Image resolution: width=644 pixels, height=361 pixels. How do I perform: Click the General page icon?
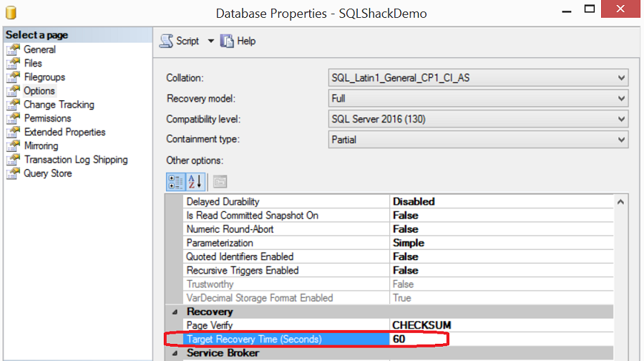(x=13, y=49)
